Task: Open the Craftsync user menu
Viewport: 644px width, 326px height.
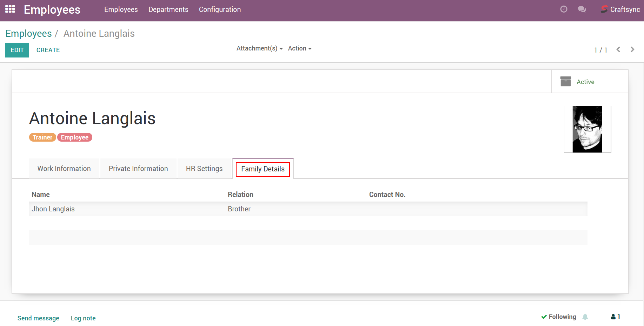Action: coord(620,9)
